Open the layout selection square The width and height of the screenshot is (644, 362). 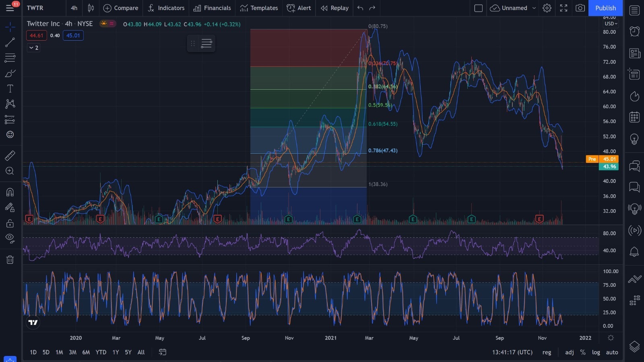pyautogui.click(x=478, y=8)
